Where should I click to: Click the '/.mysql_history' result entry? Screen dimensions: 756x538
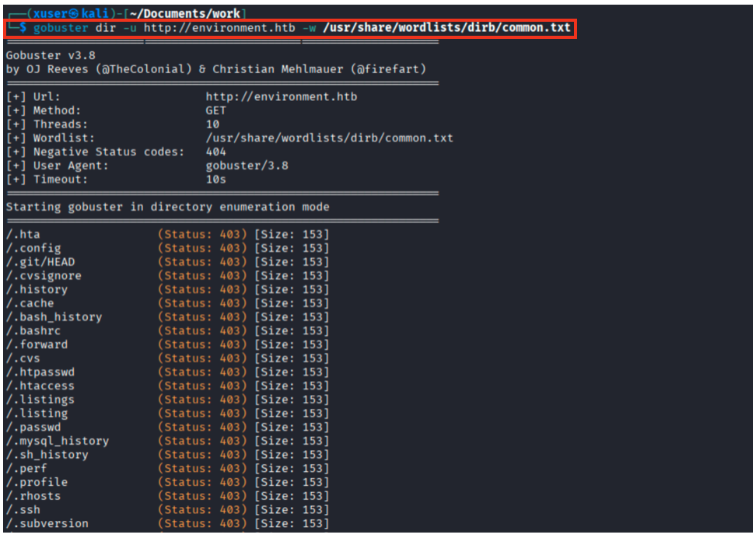(58, 441)
